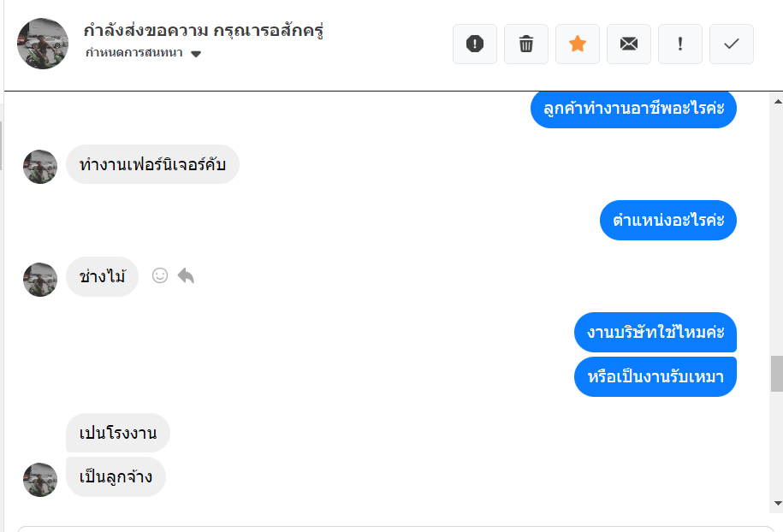Delete conversation with the trash icon
The height and width of the screenshot is (532, 783).
pyautogui.click(x=526, y=44)
